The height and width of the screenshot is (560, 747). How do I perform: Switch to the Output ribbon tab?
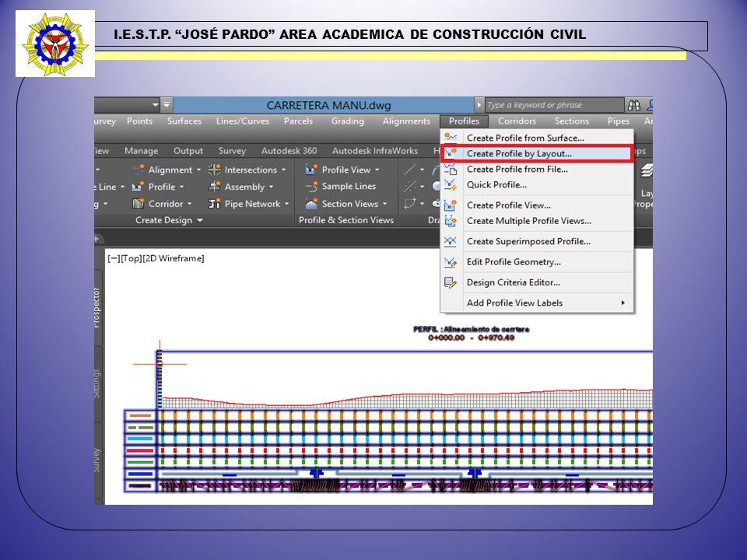click(x=188, y=151)
